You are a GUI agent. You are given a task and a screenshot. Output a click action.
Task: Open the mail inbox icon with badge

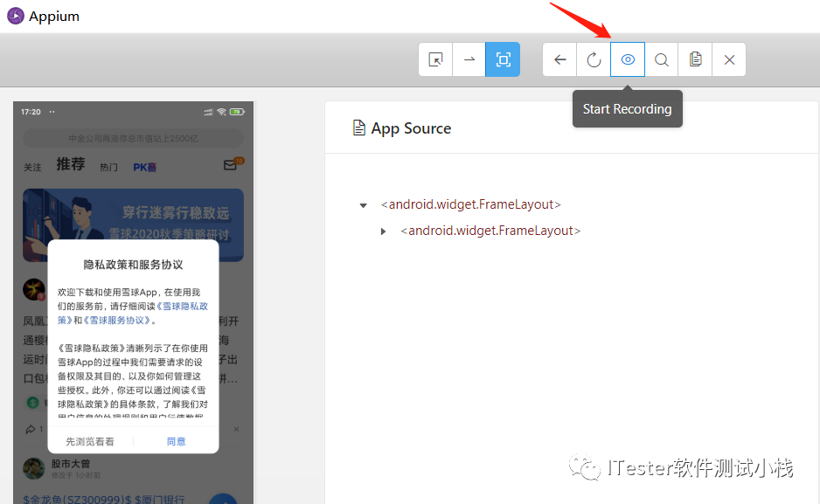[x=231, y=165]
